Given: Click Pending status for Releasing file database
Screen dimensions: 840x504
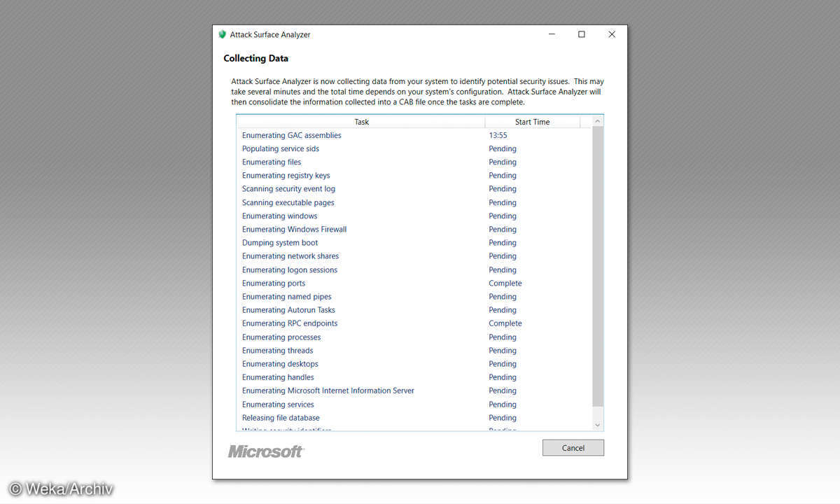Looking at the screenshot, I should pyautogui.click(x=503, y=418).
